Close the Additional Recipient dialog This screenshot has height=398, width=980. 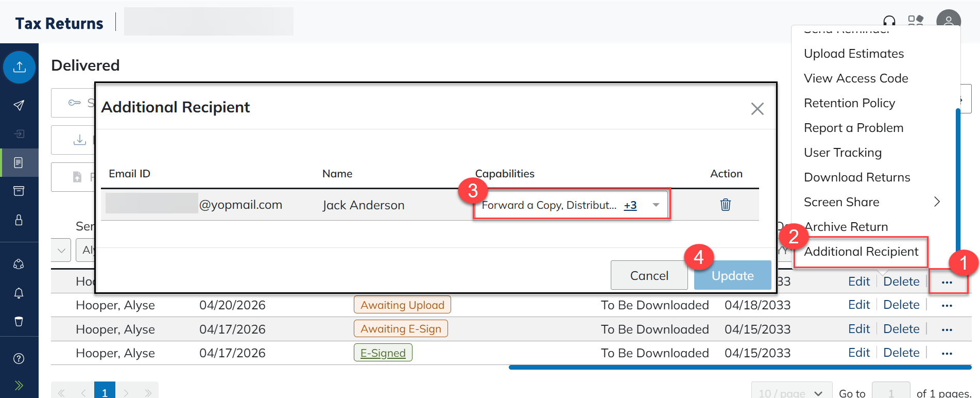pyautogui.click(x=757, y=109)
